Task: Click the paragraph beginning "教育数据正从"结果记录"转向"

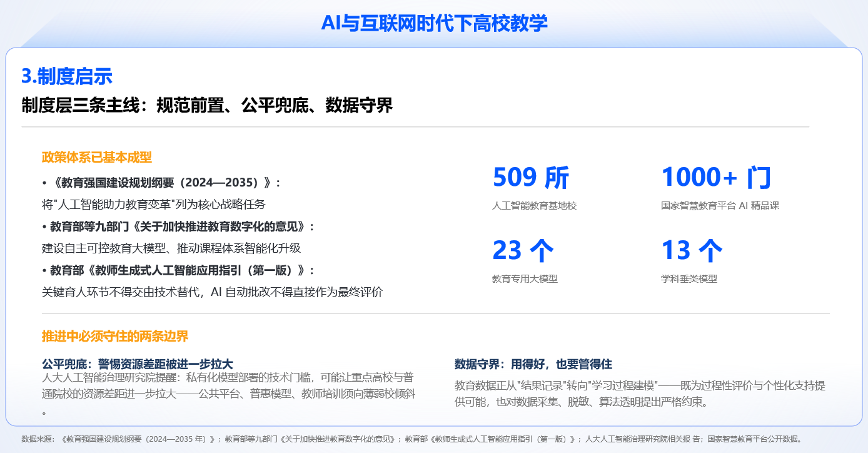Action: tap(640, 393)
